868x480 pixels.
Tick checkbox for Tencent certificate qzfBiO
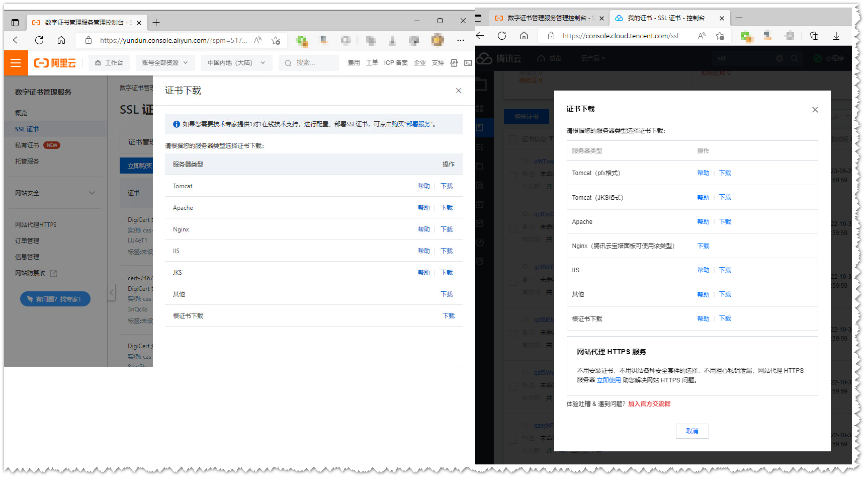[513, 281]
